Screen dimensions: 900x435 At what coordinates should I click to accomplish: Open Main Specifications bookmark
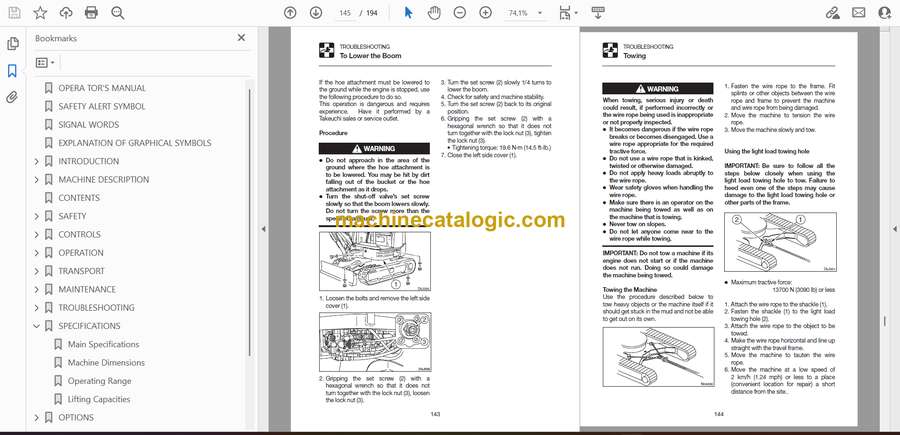coord(103,344)
